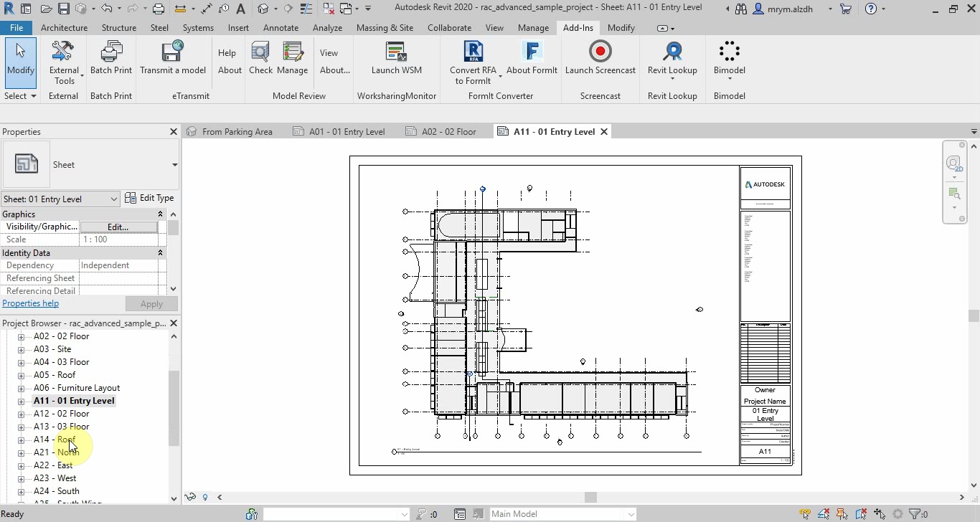Collapse the Identity Data properties section
The height and width of the screenshot is (522, 980).
160,253
